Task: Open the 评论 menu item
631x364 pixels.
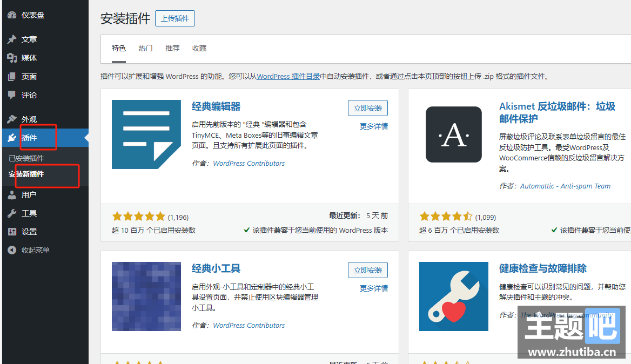Action: pos(29,95)
